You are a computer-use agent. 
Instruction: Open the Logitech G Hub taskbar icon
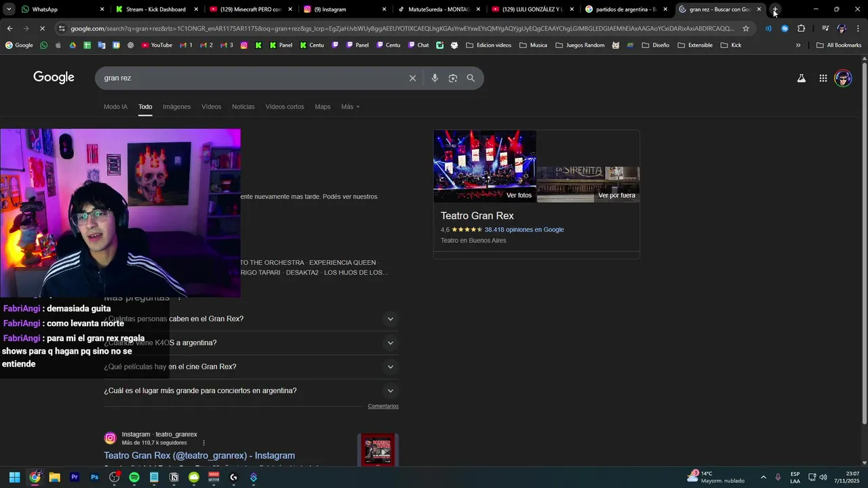tap(234, 477)
